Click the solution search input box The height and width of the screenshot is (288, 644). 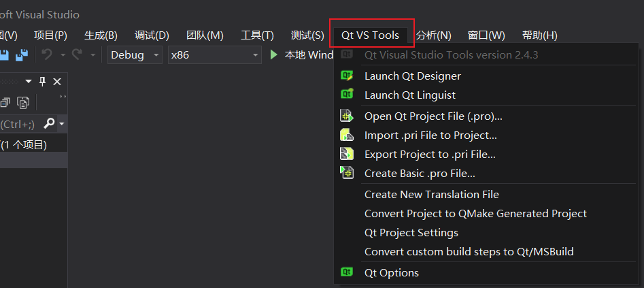click(x=19, y=124)
